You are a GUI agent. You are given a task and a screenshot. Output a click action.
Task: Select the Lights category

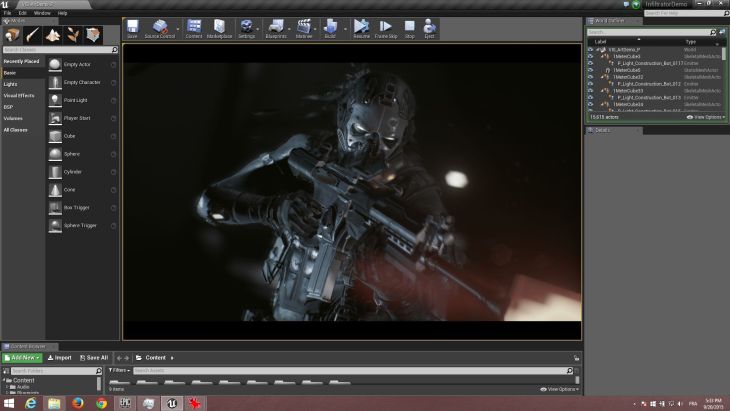(x=10, y=84)
